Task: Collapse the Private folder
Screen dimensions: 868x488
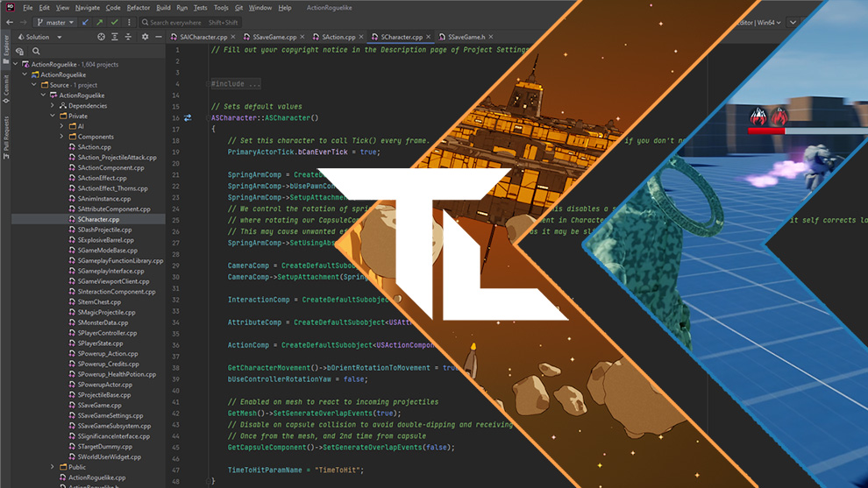Action: coord(53,116)
